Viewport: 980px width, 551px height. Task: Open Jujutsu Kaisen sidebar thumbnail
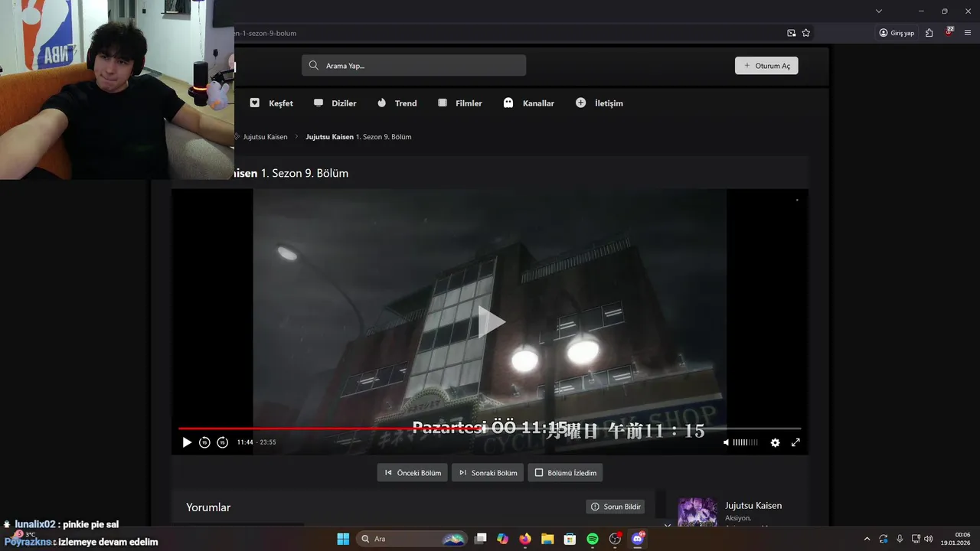point(697,512)
